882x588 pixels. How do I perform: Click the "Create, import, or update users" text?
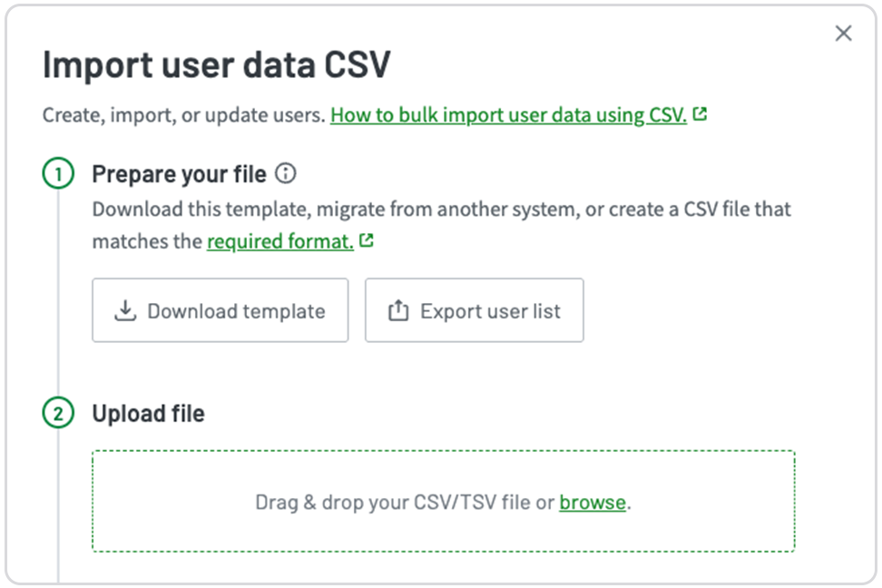[x=183, y=115]
